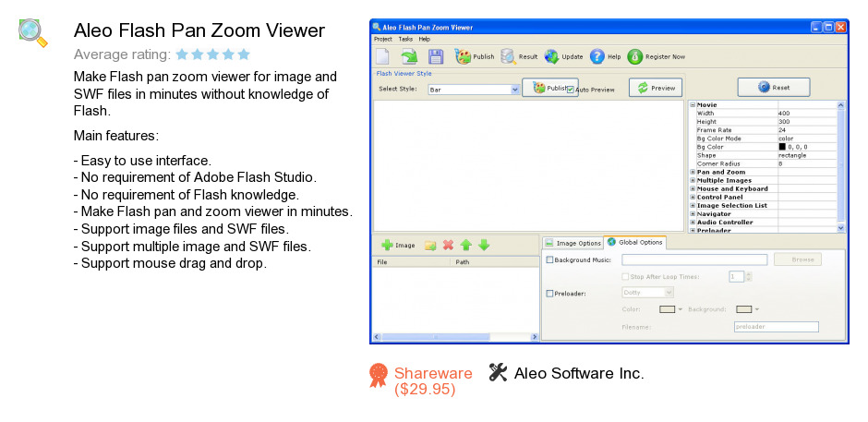
Task: Click the Publish palette icon in the top toolbar
Action: click(463, 56)
